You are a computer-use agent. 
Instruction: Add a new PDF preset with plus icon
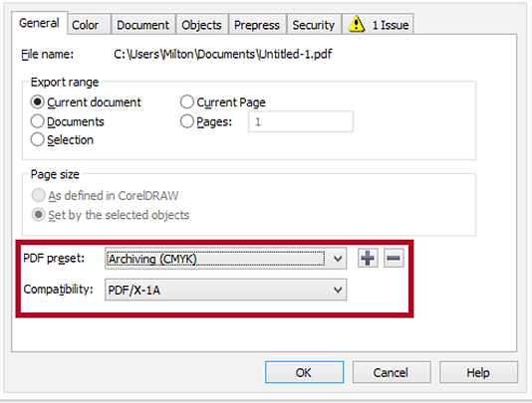click(368, 259)
